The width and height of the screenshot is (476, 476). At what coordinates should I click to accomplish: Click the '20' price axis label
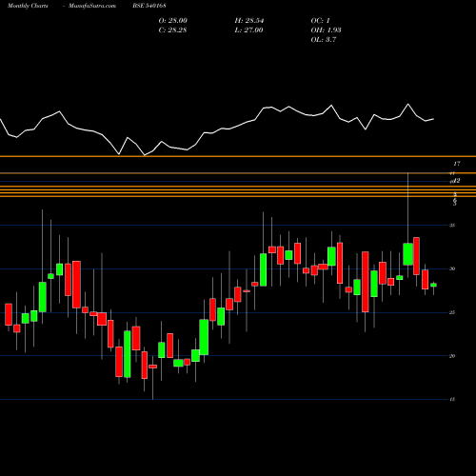[x=452, y=356]
